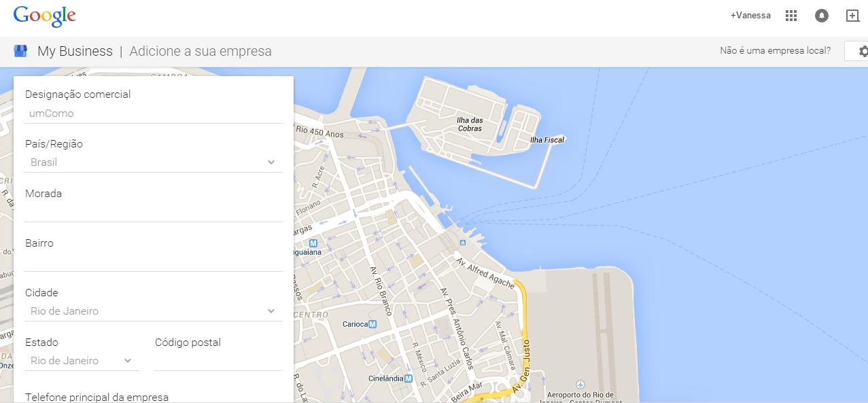Expand the Cidade dropdown
The width and height of the screenshot is (868, 403).
pos(154,311)
